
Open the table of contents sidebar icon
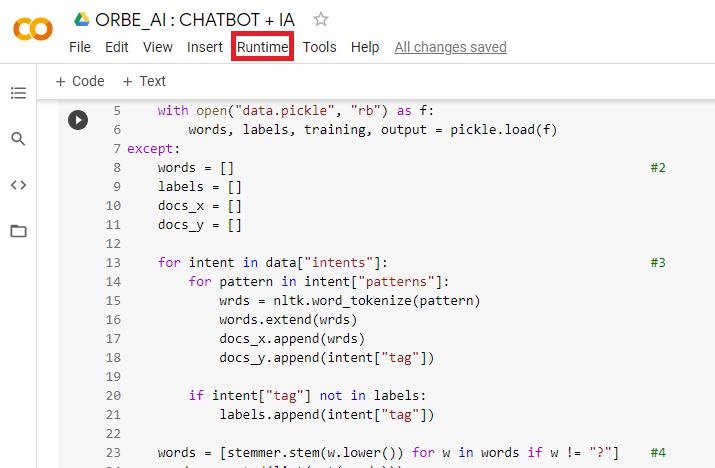coord(18,93)
